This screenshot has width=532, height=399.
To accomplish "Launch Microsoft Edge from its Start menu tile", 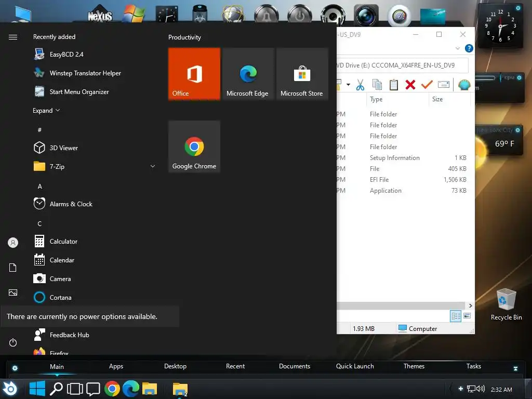I will [x=248, y=74].
